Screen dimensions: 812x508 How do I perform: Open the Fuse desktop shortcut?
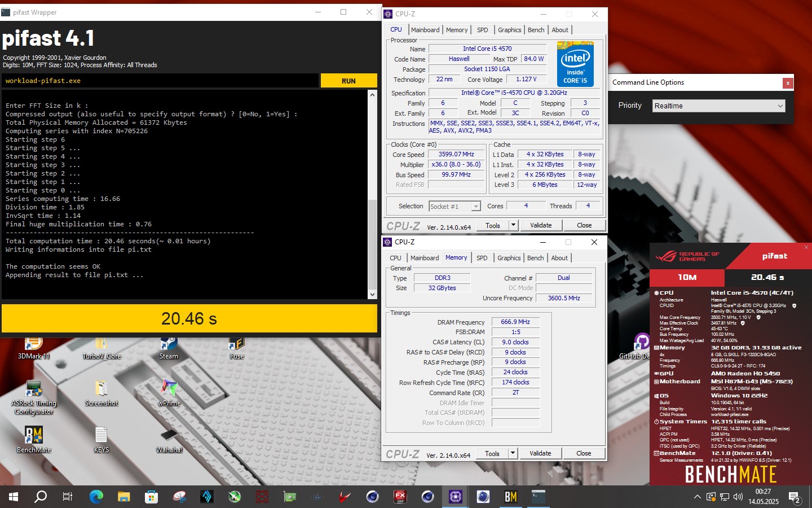click(x=237, y=348)
